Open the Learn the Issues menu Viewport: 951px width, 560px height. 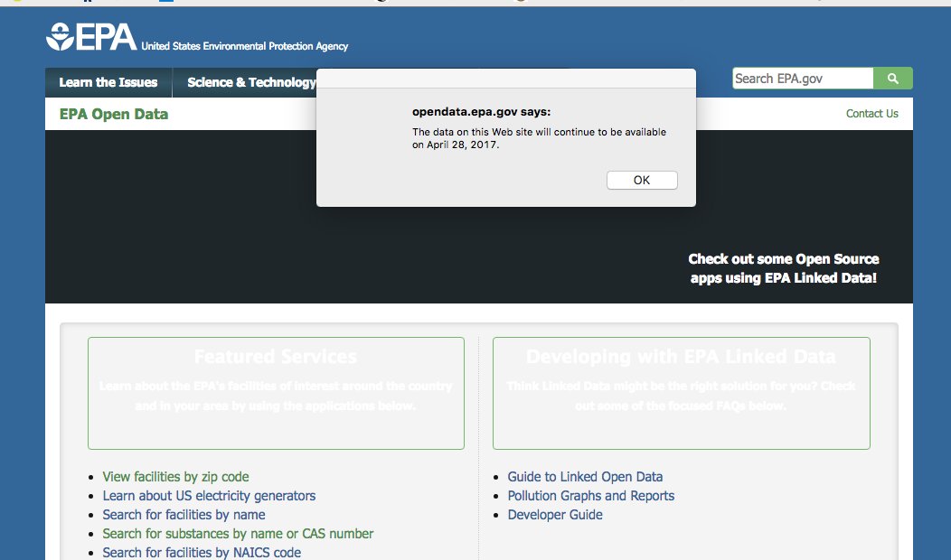tap(108, 82)
